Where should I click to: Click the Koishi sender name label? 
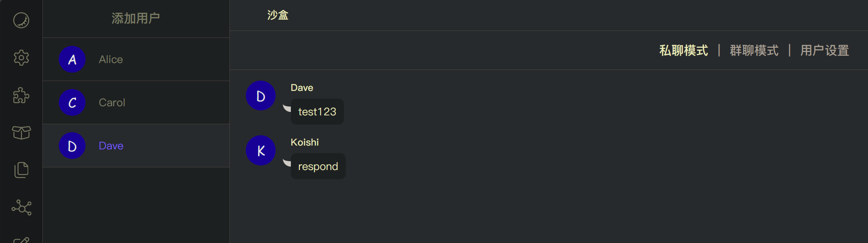(305, 142)
